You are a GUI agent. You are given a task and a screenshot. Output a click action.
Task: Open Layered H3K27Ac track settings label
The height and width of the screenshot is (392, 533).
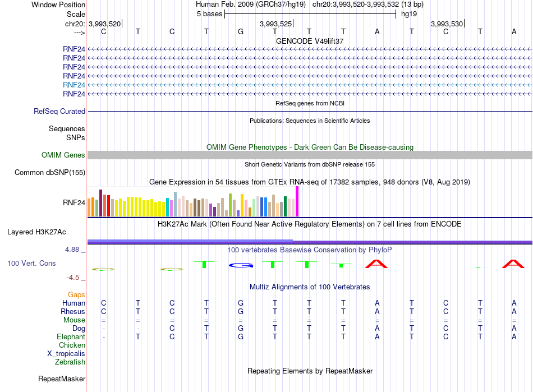click(x=36, y=232)
